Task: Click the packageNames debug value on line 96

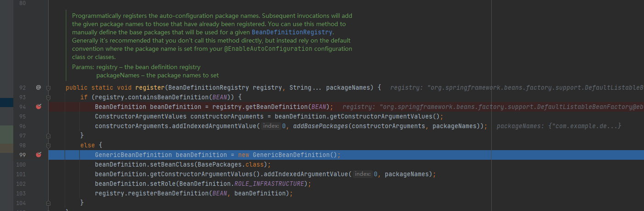Action: point(559,126)
